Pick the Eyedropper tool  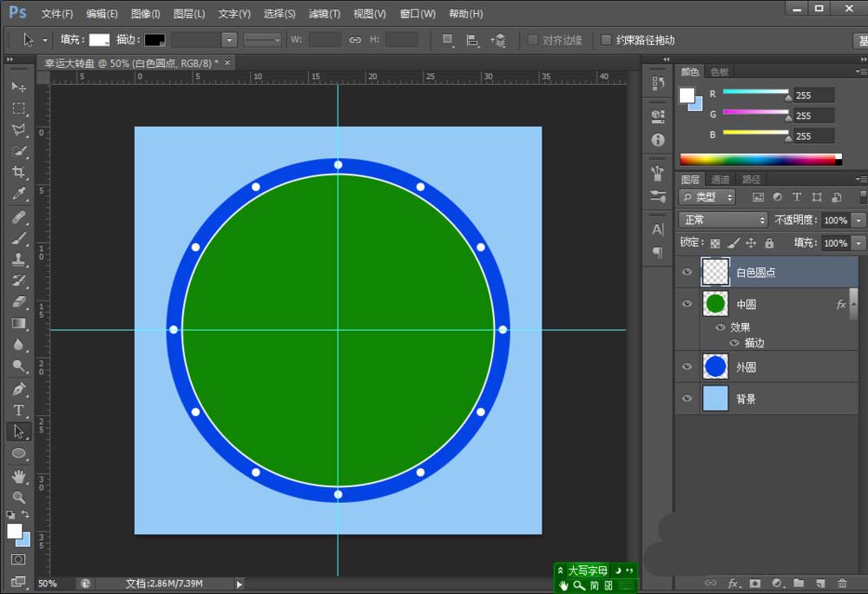(18, 194)
